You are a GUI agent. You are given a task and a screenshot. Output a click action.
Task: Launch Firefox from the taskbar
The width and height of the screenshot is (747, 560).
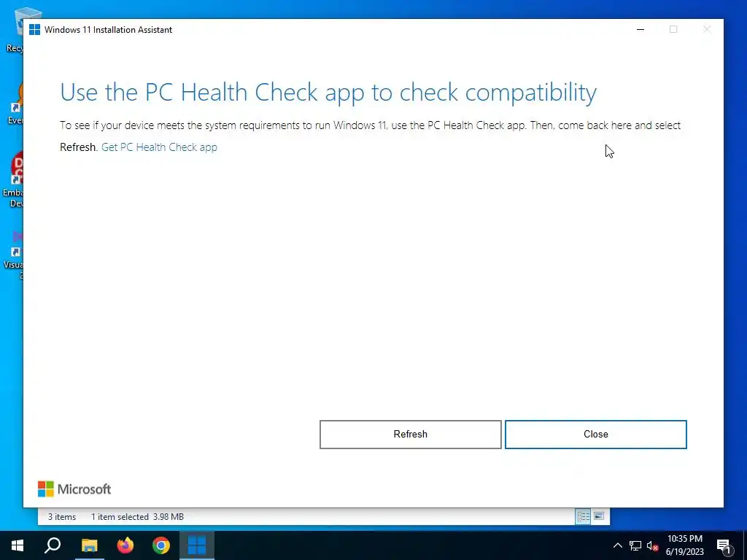[x=125, y=545]
